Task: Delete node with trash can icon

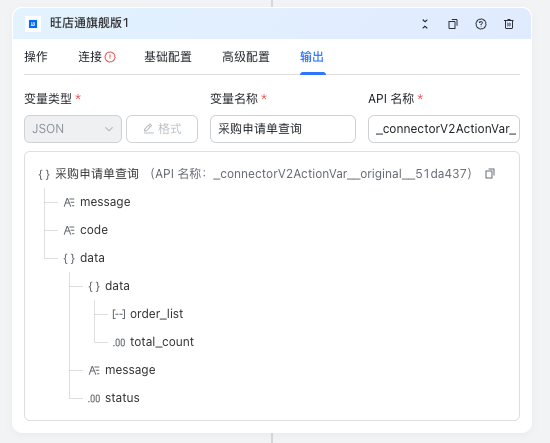Action: [509, 24]
